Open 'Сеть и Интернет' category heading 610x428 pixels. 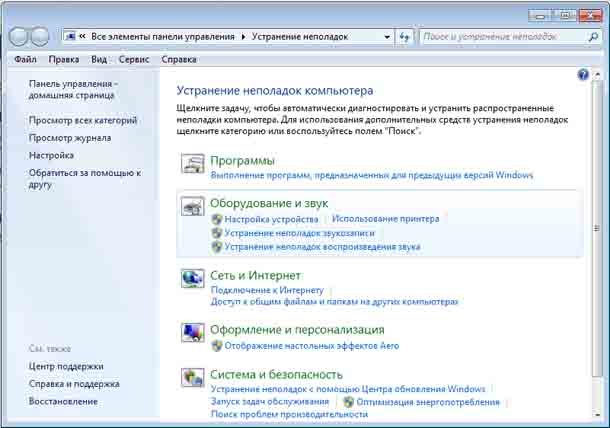[x=255, y=275]
